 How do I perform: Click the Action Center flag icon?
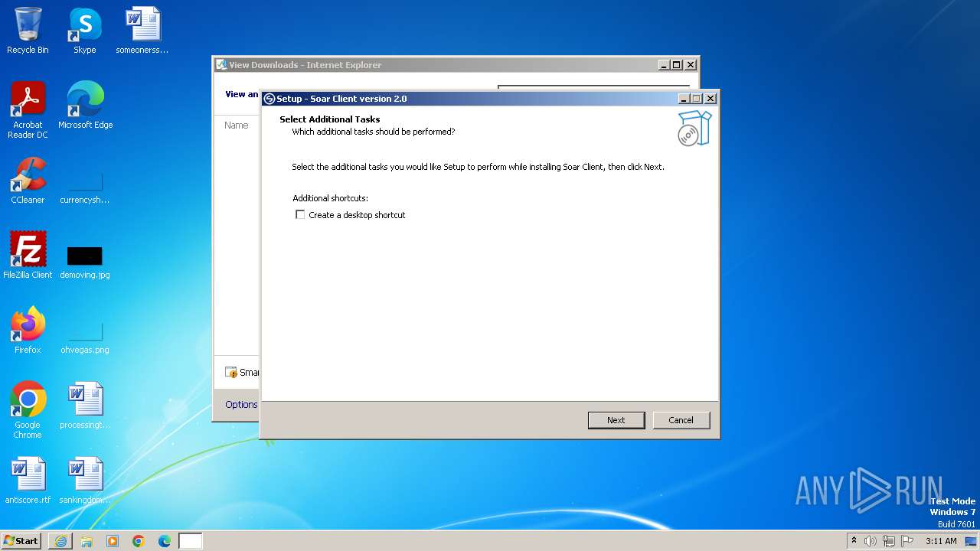coord(908,541)
